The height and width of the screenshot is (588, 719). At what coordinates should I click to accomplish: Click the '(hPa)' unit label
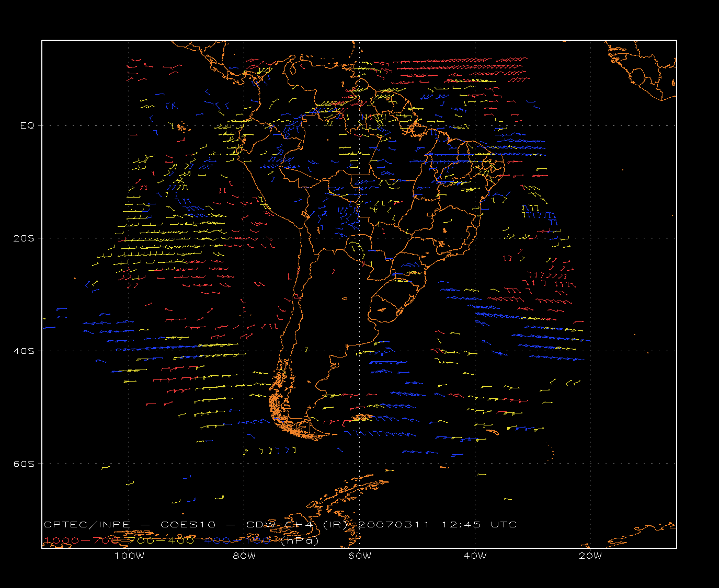pyautogui.click(x=299, y=540)
